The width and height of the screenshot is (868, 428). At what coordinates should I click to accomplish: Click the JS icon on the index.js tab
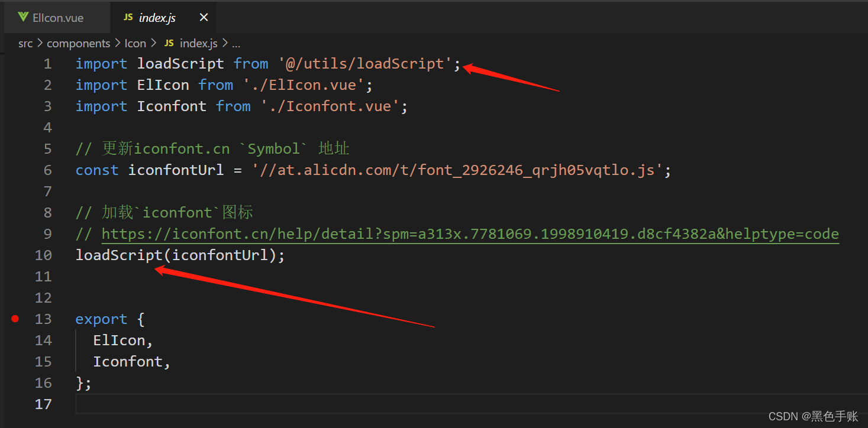[x=127, y=17]
